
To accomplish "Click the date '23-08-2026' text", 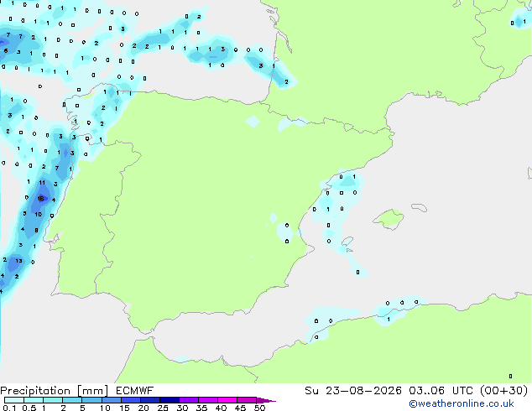I will [363, 391].
